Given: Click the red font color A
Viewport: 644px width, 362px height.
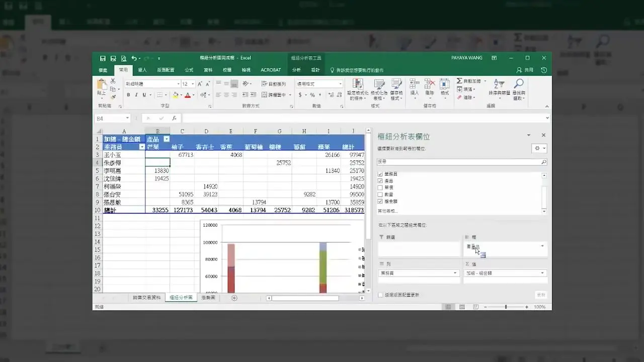Looking at the screenshot, I should pyautogui.click(x=187, y=95).
